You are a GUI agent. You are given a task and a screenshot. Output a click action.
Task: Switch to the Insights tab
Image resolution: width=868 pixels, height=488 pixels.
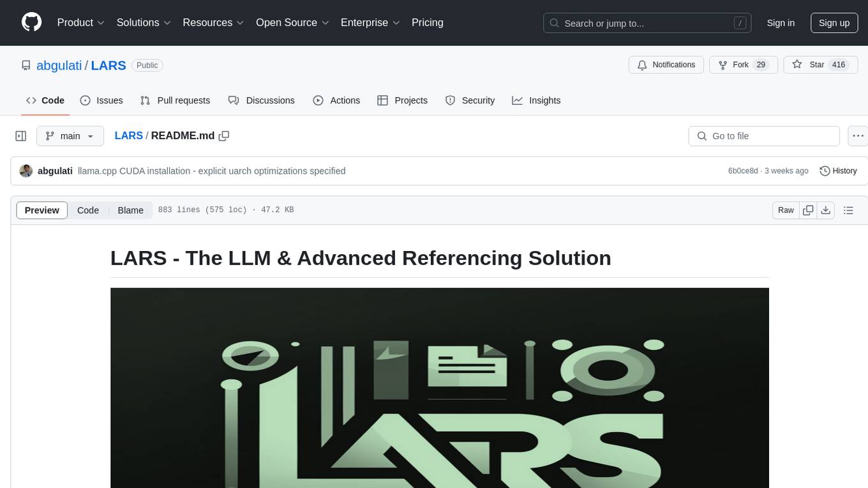536,100
